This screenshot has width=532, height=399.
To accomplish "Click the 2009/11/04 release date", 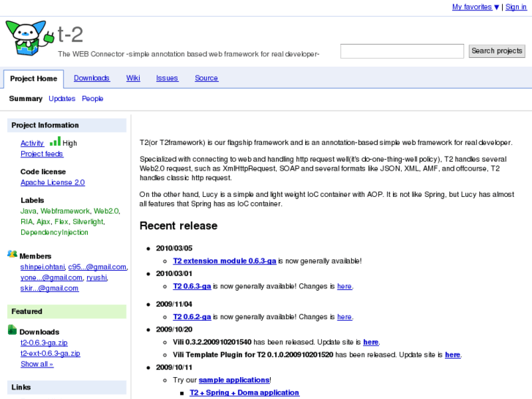I will point(174,305).
